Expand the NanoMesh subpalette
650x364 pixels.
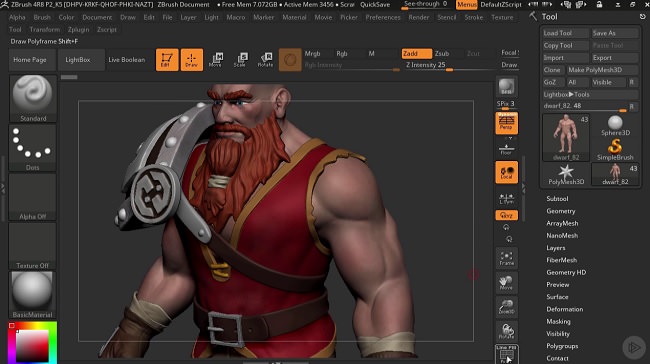(562, 235)
